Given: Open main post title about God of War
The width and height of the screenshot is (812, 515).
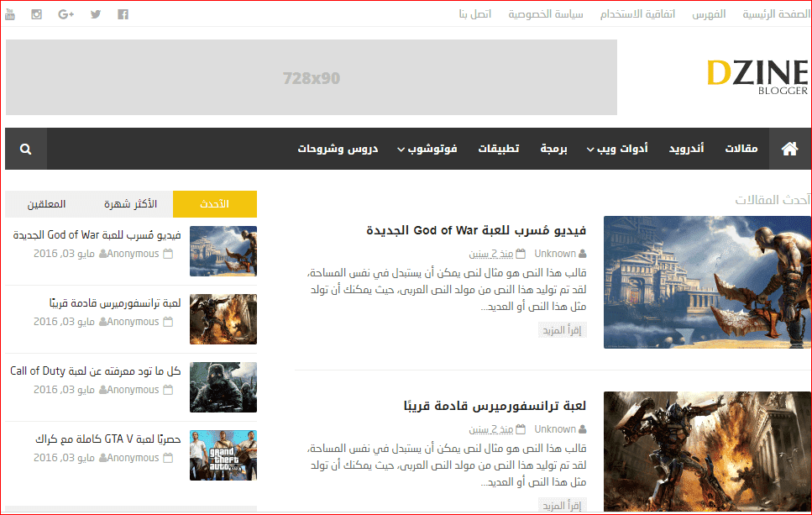Looking at the screenshot, I should tap(476, 230).
